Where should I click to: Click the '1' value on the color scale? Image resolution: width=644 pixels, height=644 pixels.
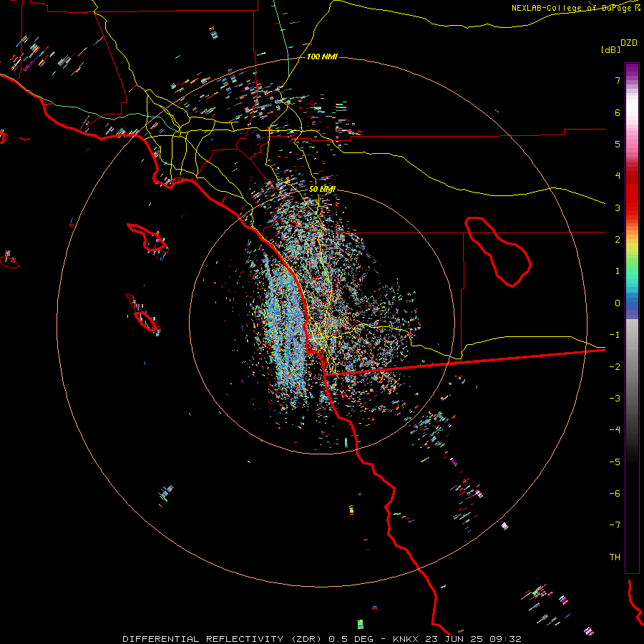click(618, 271)
